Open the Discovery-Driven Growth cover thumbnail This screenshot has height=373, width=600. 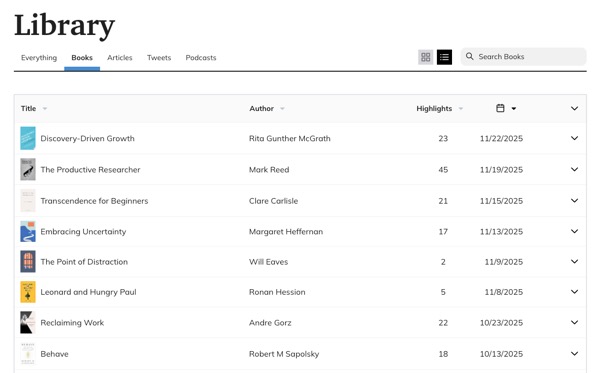tap(28, 138)
